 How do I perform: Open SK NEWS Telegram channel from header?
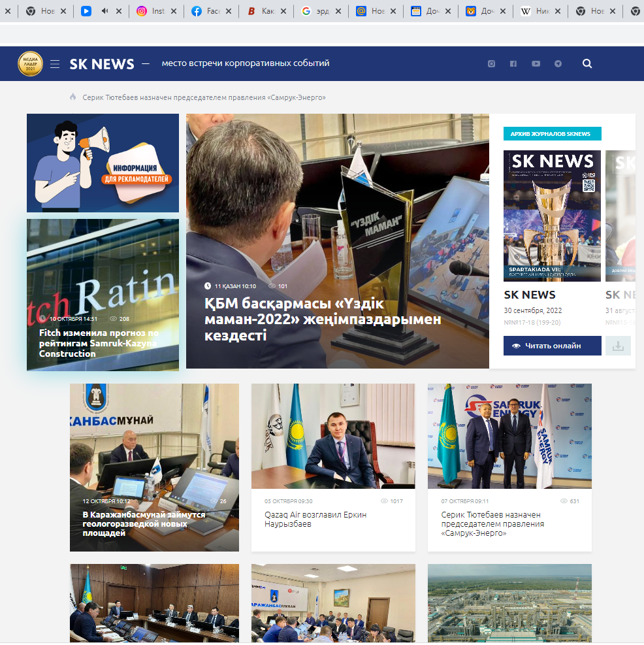tap(558, 64)
